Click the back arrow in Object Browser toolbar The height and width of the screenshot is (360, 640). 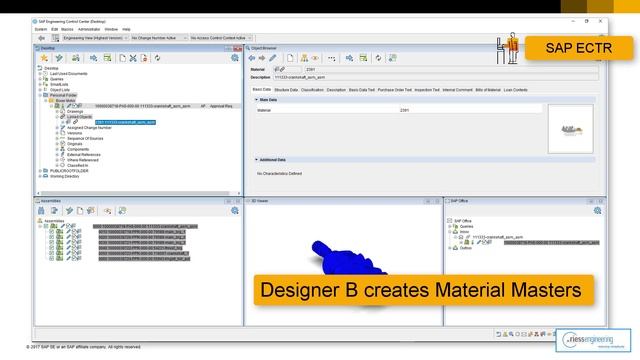click(x=252, y=58)
